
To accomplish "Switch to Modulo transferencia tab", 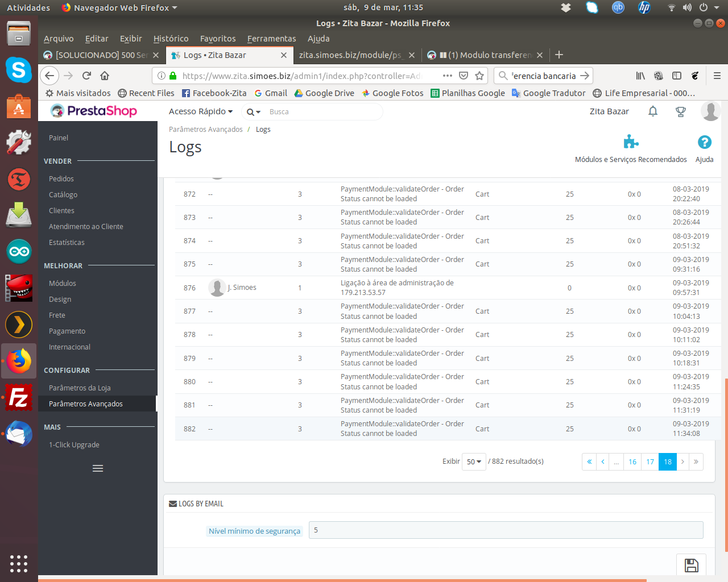I will pos(486,55).
